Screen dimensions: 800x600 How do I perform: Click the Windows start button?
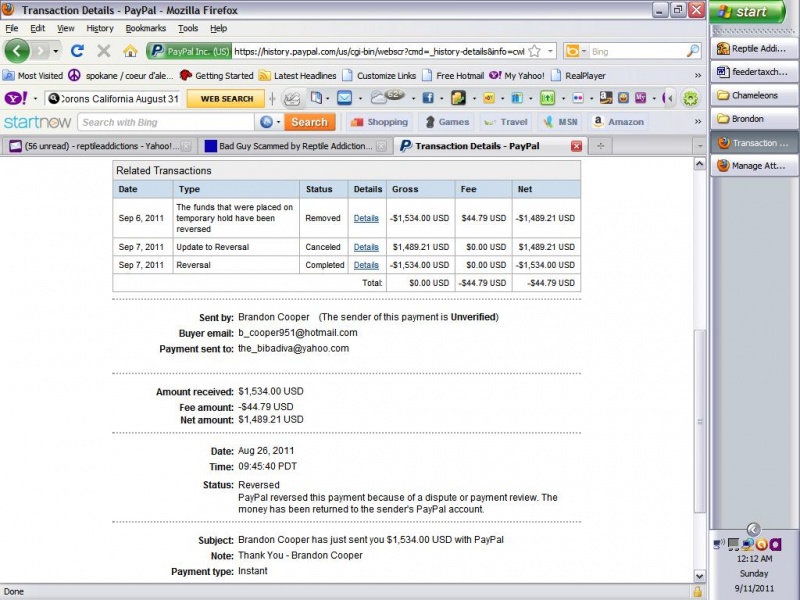coord(746,11)
